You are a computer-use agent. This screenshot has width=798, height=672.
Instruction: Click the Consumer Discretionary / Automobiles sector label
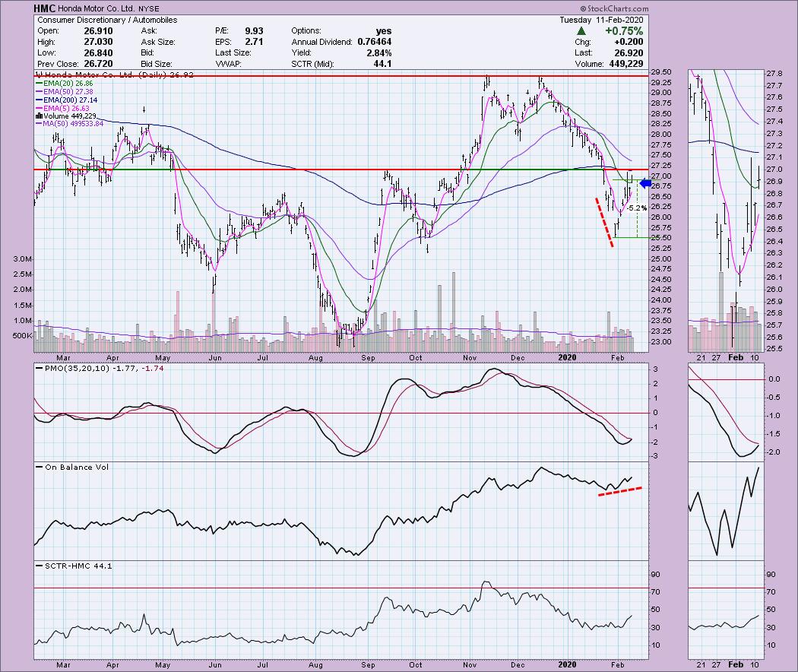coord(107,20)
